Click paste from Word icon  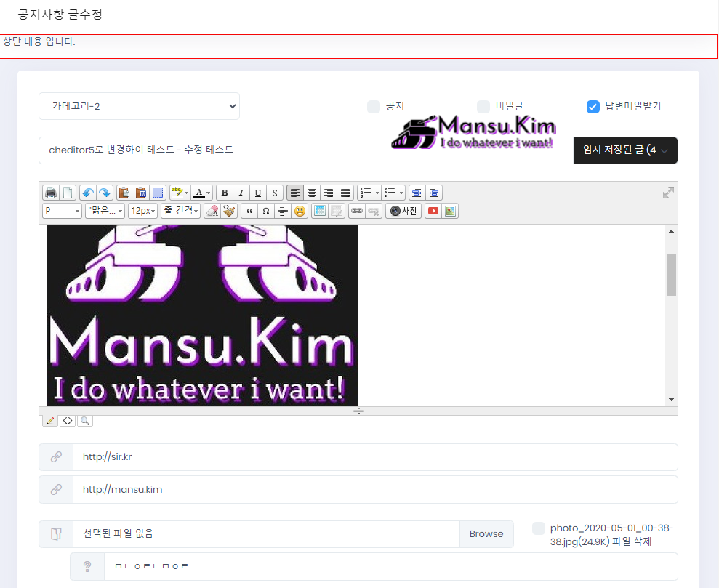click(141, 193)
